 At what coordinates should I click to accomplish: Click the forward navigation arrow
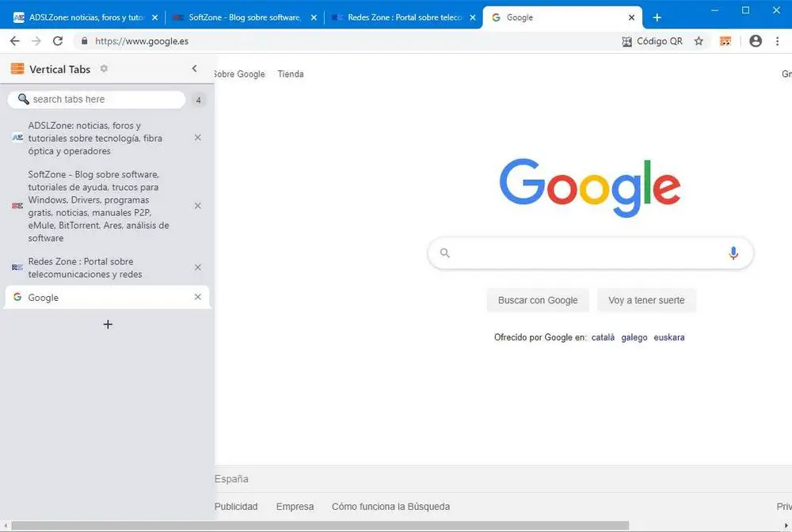point(36,41)
